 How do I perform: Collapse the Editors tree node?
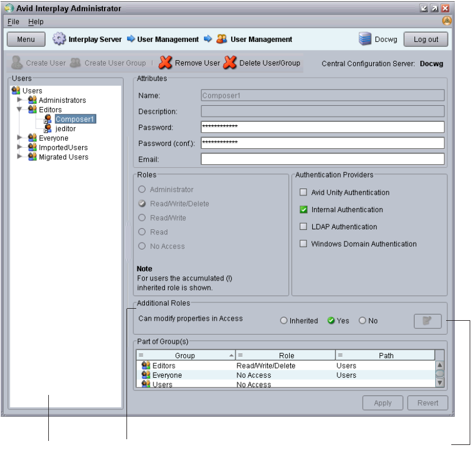pos(20,109)
